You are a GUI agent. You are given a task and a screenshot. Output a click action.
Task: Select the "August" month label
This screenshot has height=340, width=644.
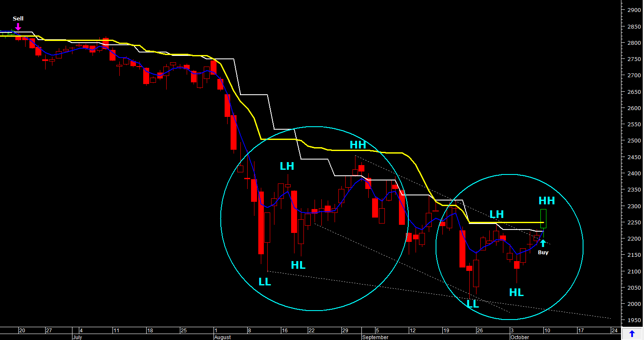click(222, 337)
